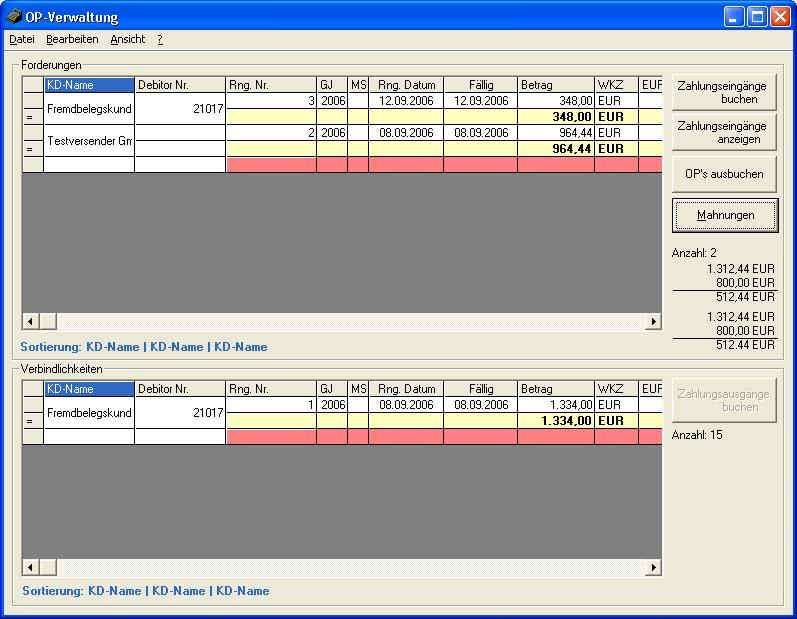This screenshot has width=797, height=619.
Task: Click the OP-Verwaltung title bar app icon
Action: (x=14, y=17)
